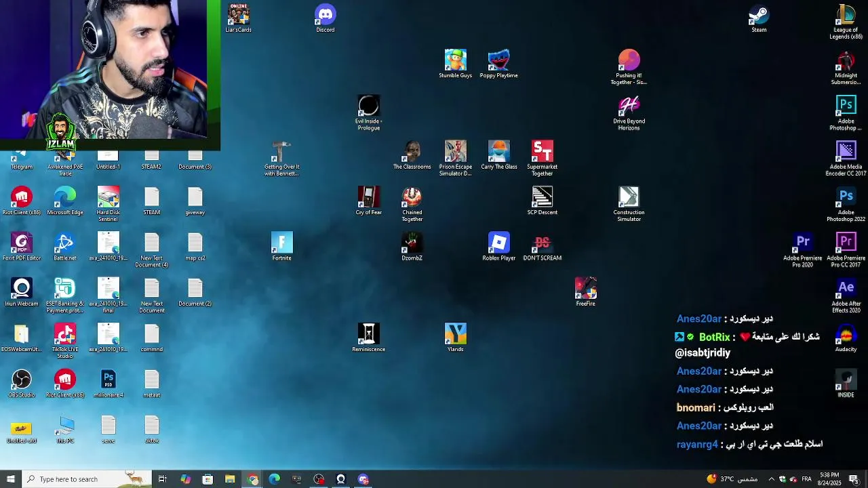The width and height of the screenshot is (868, 488).
Task: Open SCP Descent shortcut
Action: 542,201
